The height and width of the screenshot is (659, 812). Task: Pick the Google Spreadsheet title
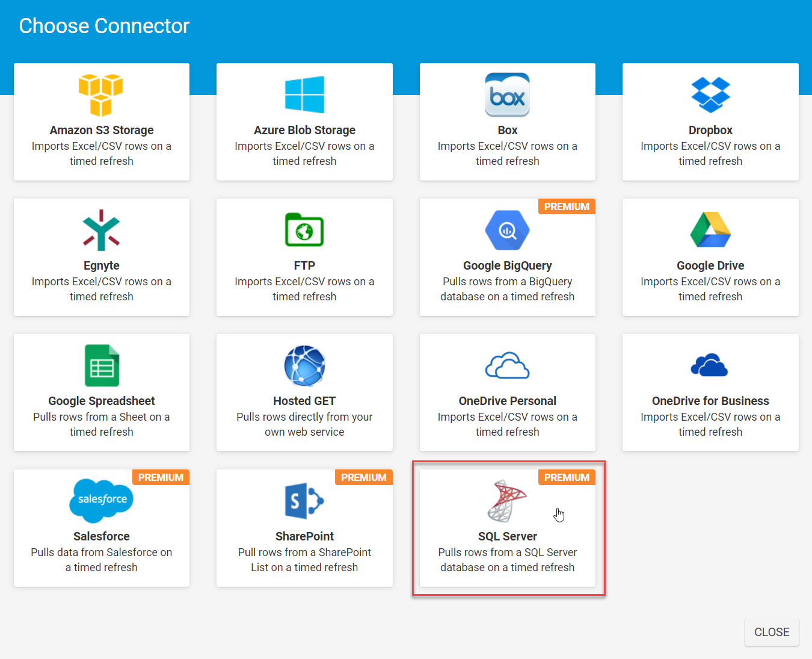click(x=102, y=401)
